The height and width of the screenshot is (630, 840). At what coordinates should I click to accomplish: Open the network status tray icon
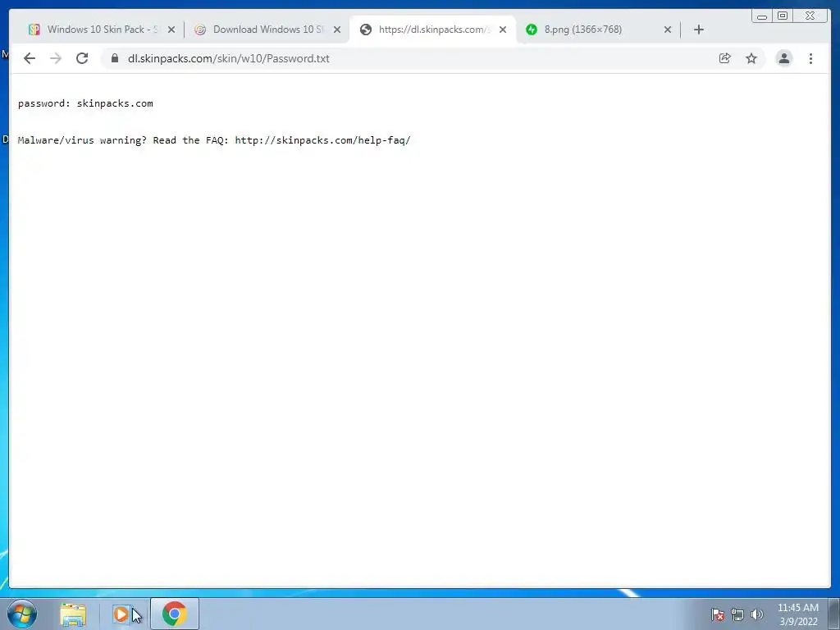(737, 614)
